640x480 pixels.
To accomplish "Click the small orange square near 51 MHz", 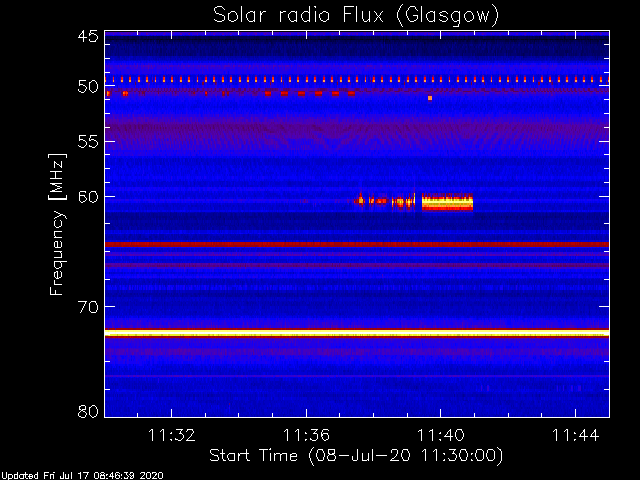I will click(x=430, y=98).
